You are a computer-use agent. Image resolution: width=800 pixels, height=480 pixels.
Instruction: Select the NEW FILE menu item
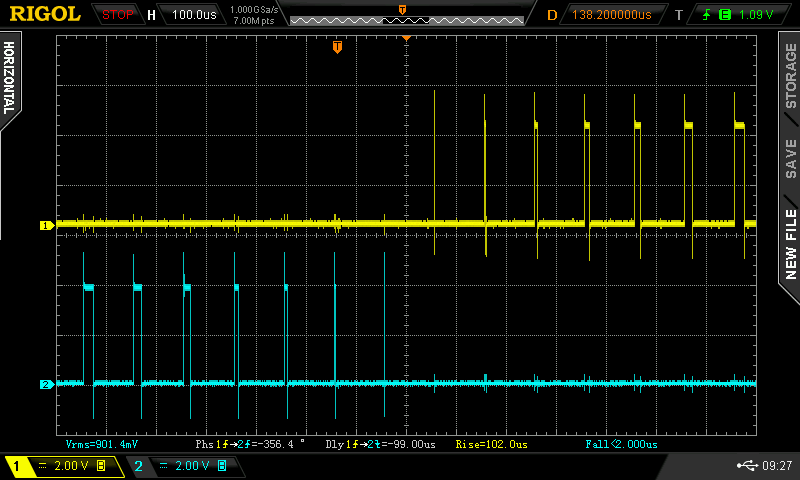tap(790, 243)
